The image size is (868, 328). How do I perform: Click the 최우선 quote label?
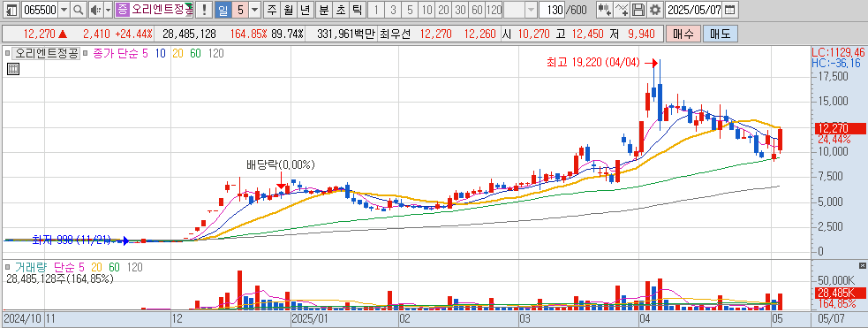[396, 34]
